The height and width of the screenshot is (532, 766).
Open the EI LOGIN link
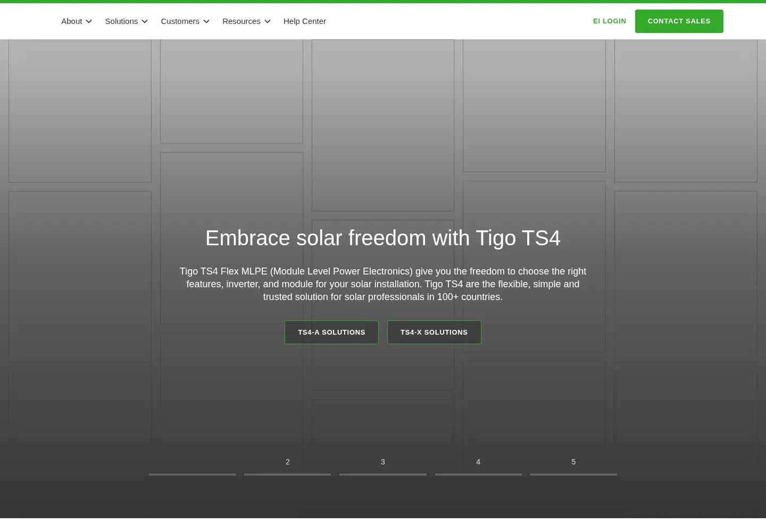tap(610, 21)
